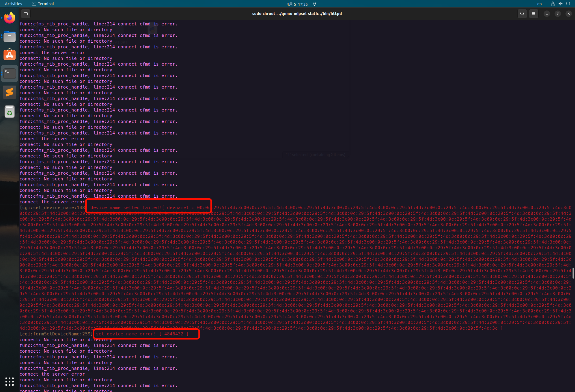The width and height of the screenshot is (575, 392).
Task: Open the power system menu
Action: (x=568, y=4)
